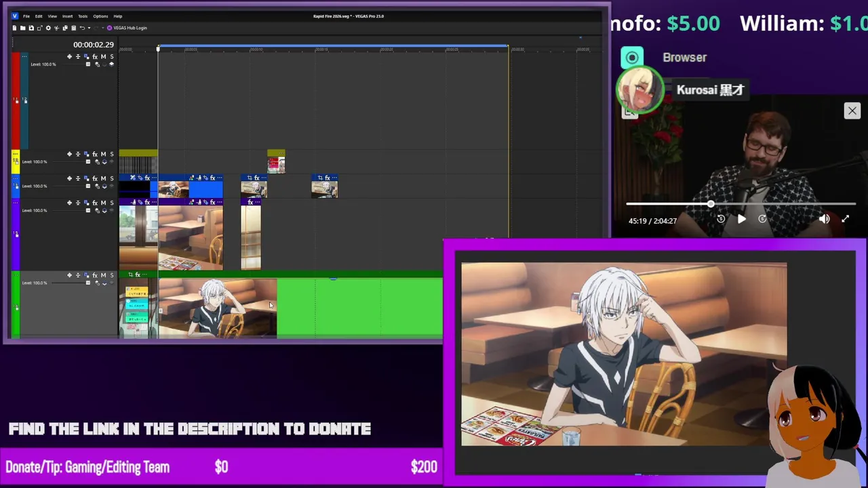Screen dimensions: 868x488
Task: Open Event FX on narrow purple track clip
Action: [x=250, y=203]
